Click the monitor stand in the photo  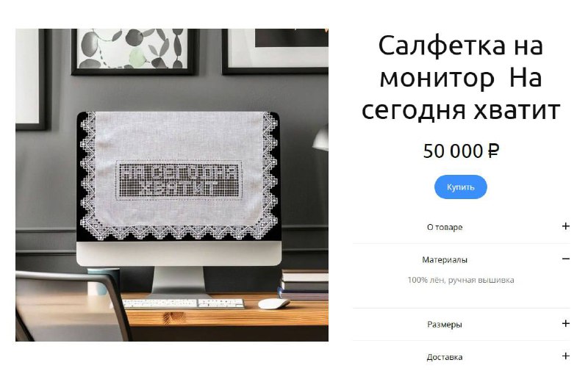[x=179, y=282]
